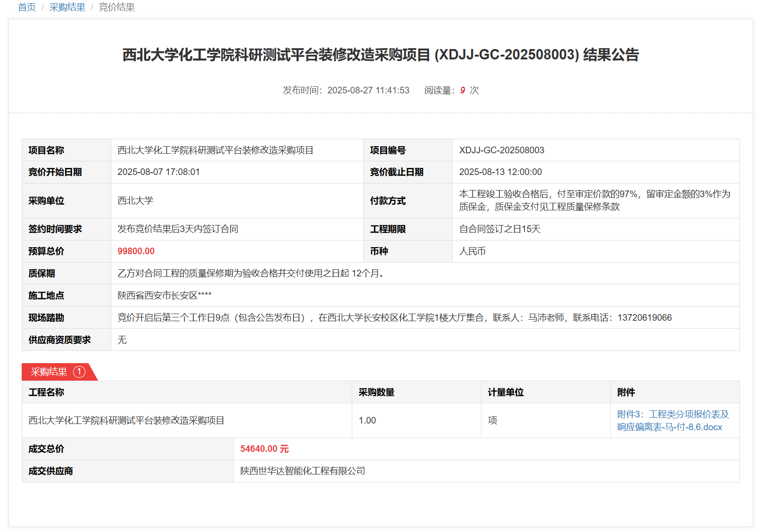Select the red 采购结果 section tab
The height and width of the screenshot is (532, 764).
pos(50,372)
